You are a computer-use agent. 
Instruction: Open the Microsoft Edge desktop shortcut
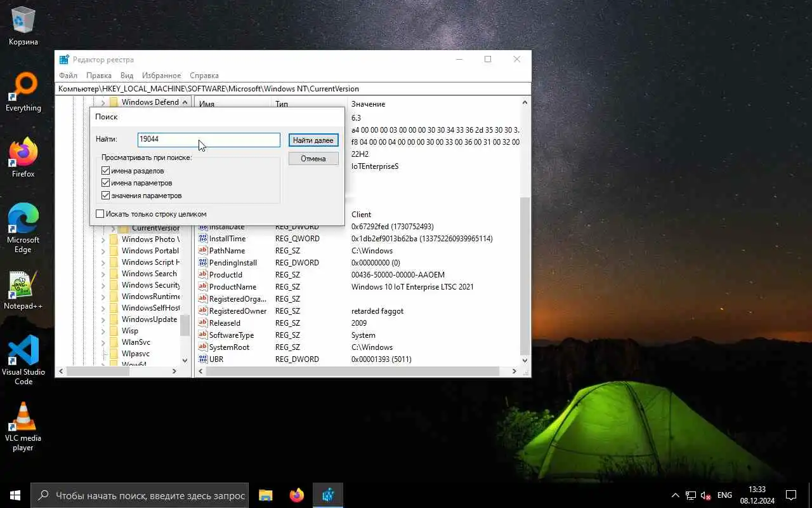point(23,229)
